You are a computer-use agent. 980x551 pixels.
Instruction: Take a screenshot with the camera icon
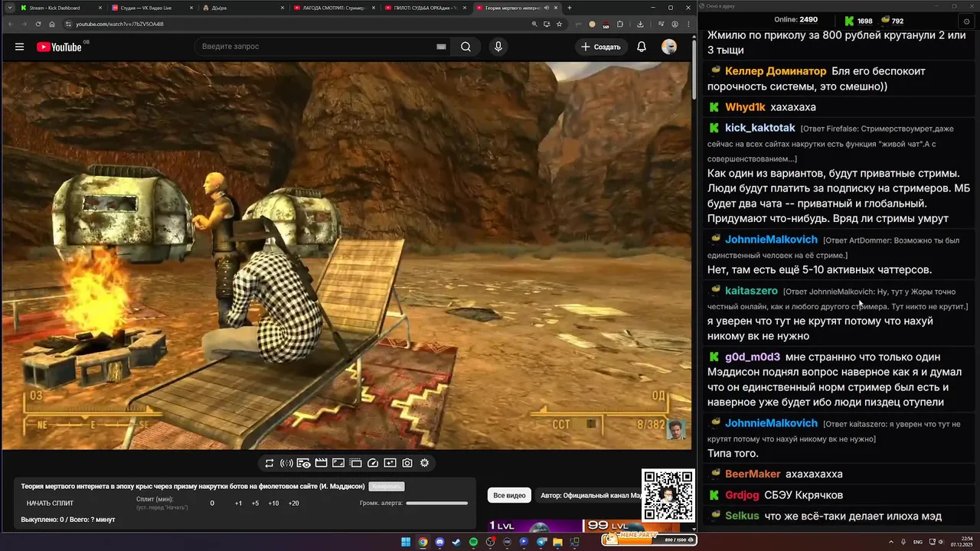coord(407,463)
